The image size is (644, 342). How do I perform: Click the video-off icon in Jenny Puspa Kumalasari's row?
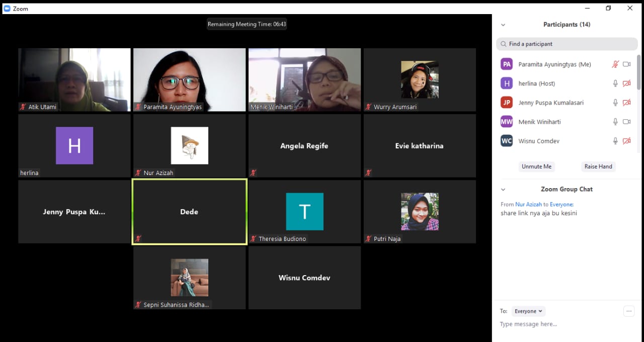point(626,103)
